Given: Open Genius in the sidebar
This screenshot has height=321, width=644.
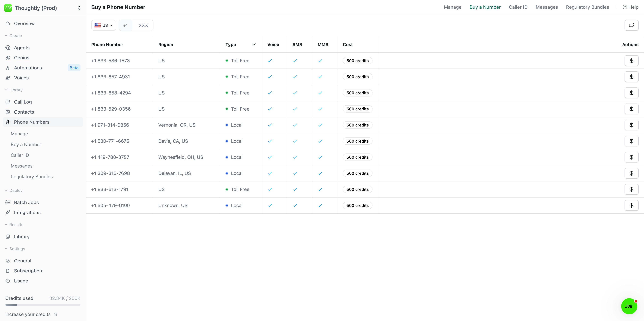Looking at the screenshot, I should coord(43,58).
